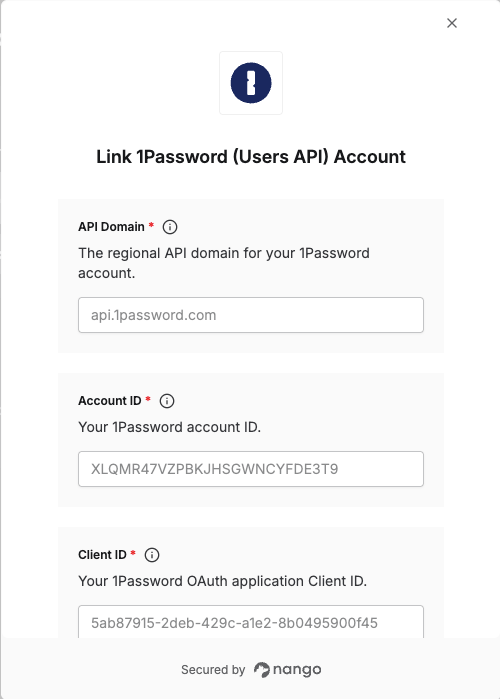Viewport: 500px width, 699px height.
Task: Show info tooltip for API Domain
Action: [170, 227]
